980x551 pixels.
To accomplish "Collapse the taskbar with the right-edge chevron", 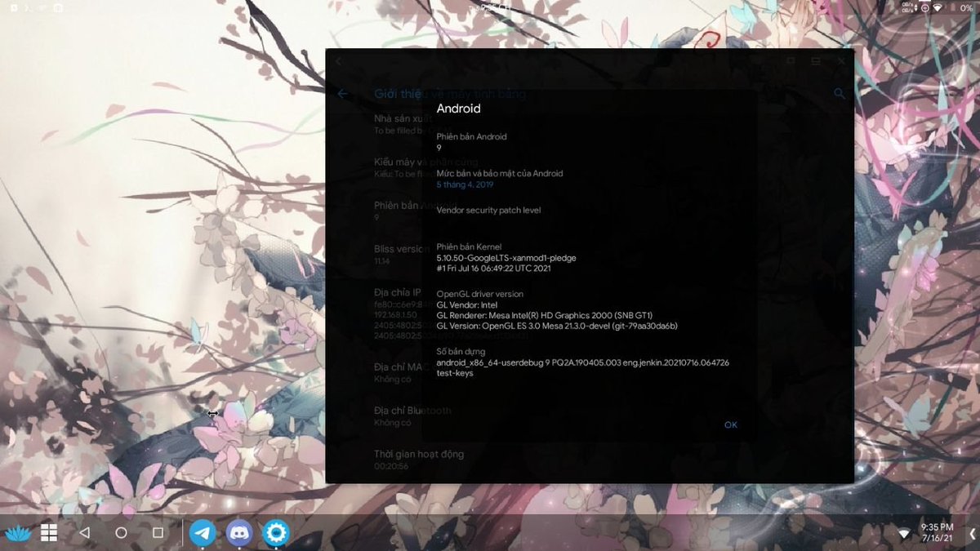I will (x=972, y=533).
